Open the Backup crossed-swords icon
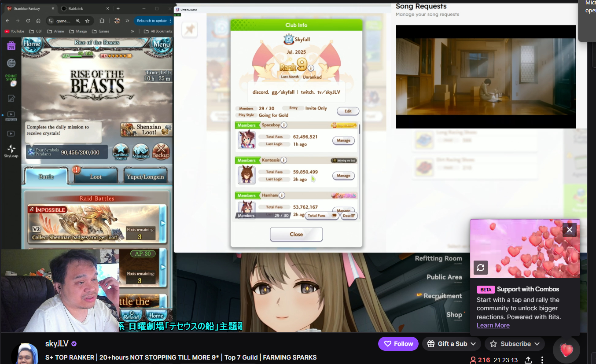 161,151
